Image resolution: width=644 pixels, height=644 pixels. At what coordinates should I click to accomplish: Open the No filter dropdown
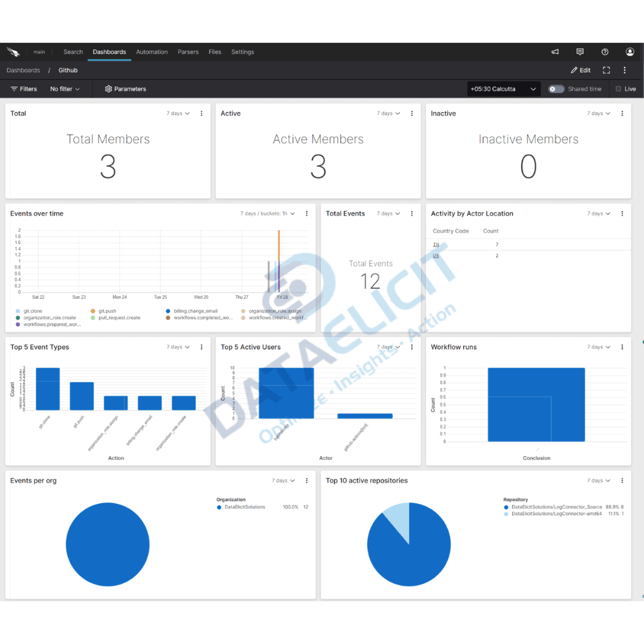coord(64,89)
